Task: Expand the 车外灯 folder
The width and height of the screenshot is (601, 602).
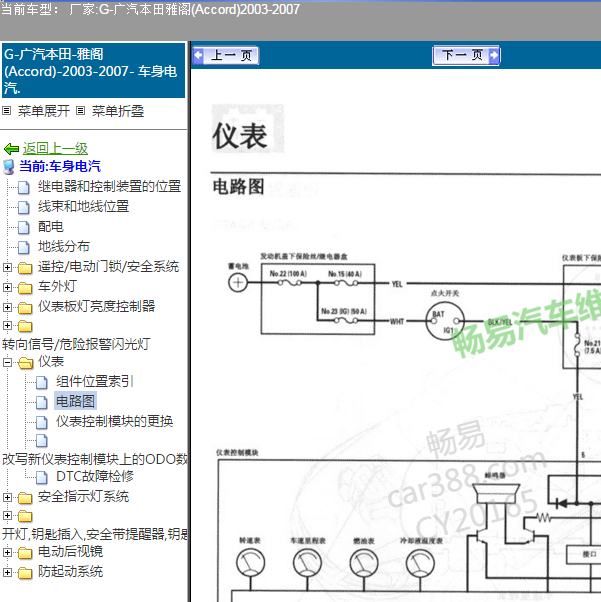Action: pos(7,287)
